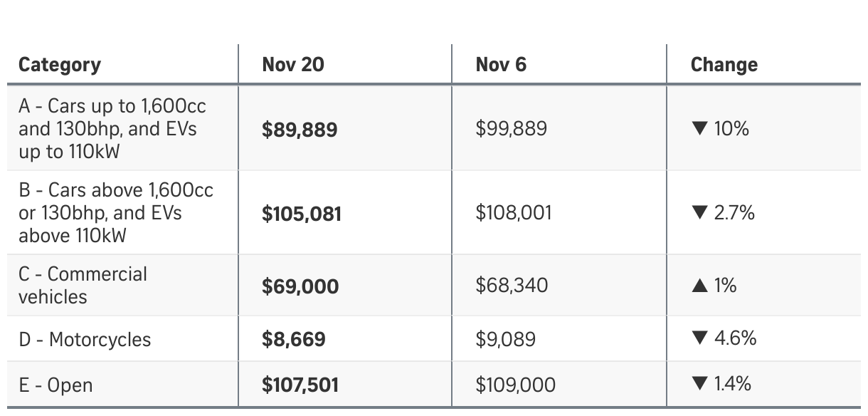
Task: Click the $68,340 Nov 6 value
Action: [x=512, y=286]
